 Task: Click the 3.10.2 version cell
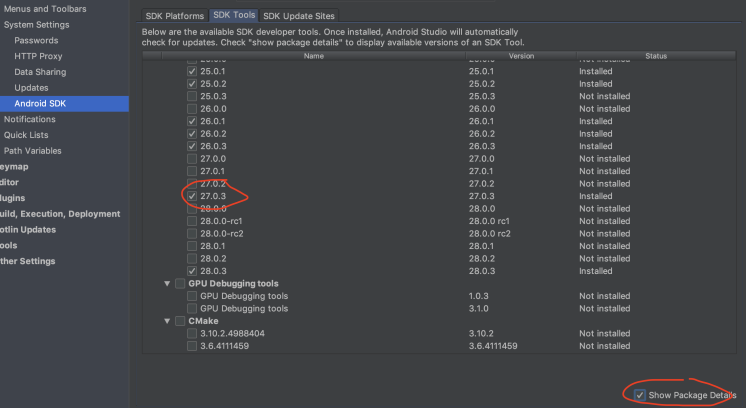pos(481,333)
